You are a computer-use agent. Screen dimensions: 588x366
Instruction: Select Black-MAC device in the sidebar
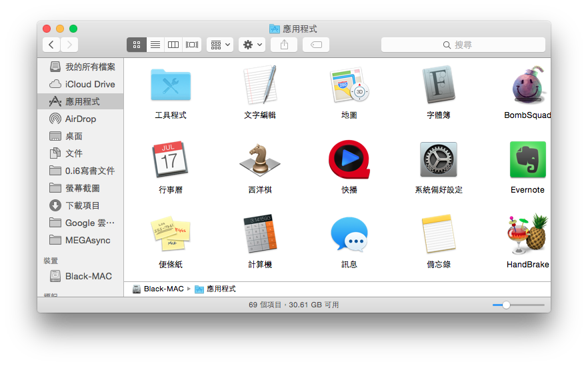(80, 276)
